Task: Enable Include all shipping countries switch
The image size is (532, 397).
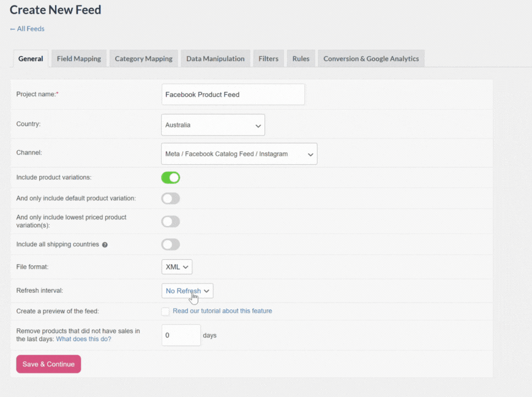Action: 170,244
